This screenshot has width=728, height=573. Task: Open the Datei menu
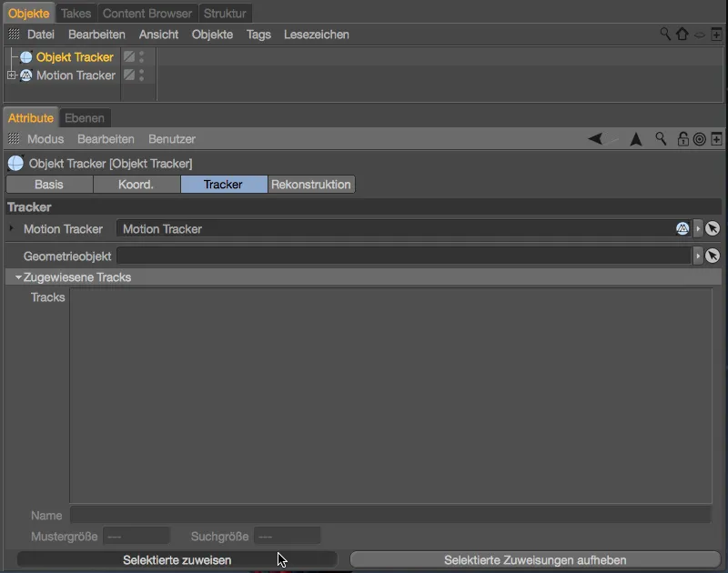41,35
